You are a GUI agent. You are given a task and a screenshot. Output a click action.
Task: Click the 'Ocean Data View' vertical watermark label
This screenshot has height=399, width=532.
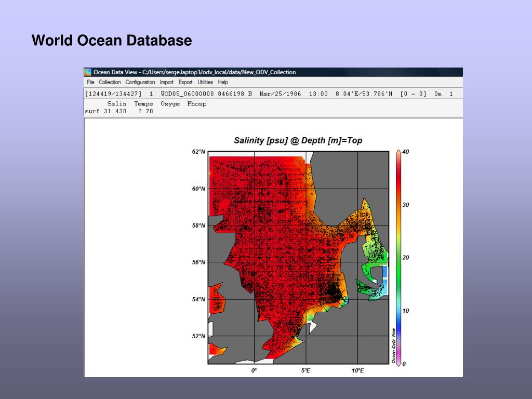point(394,345)
